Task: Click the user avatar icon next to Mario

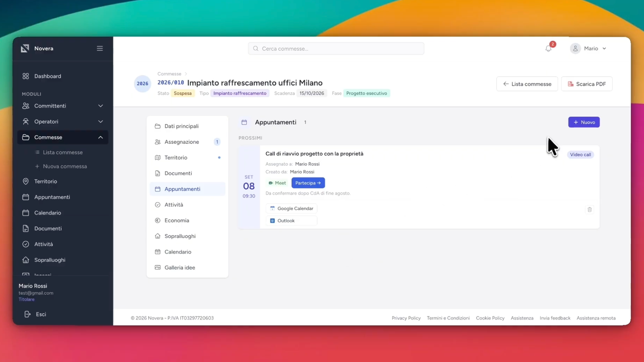Action: click(x=575, y=48)
